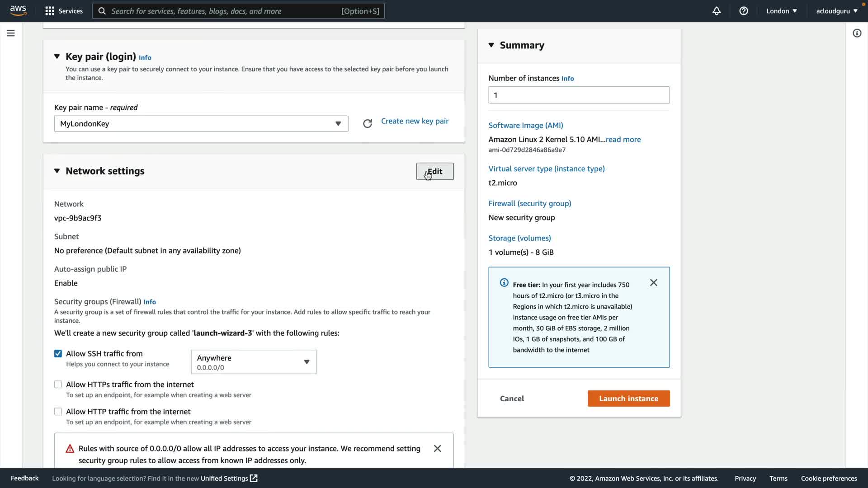Close the Free tier notice

pos(653,282)
